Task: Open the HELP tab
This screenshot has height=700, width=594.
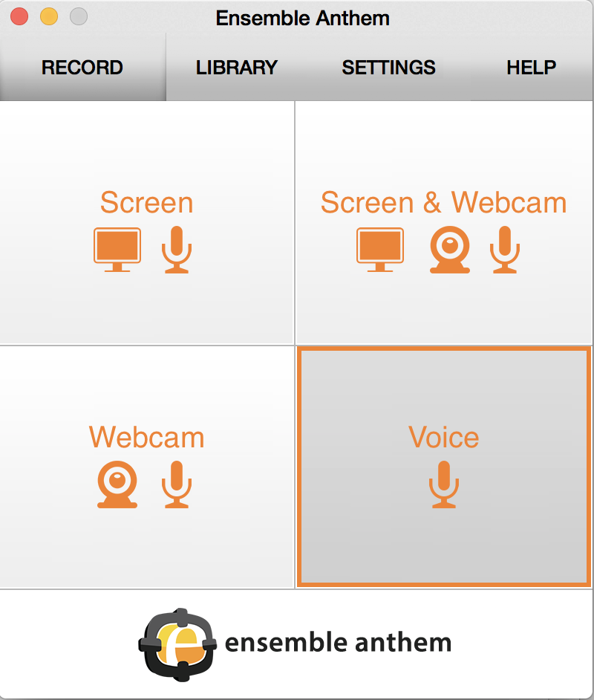Action: tap(532, 68)
